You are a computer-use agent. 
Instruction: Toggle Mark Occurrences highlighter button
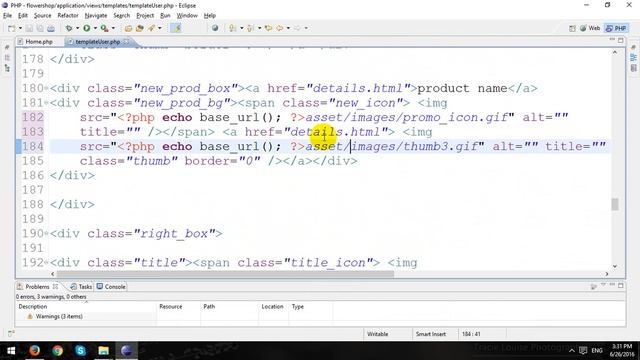point(176,28)
